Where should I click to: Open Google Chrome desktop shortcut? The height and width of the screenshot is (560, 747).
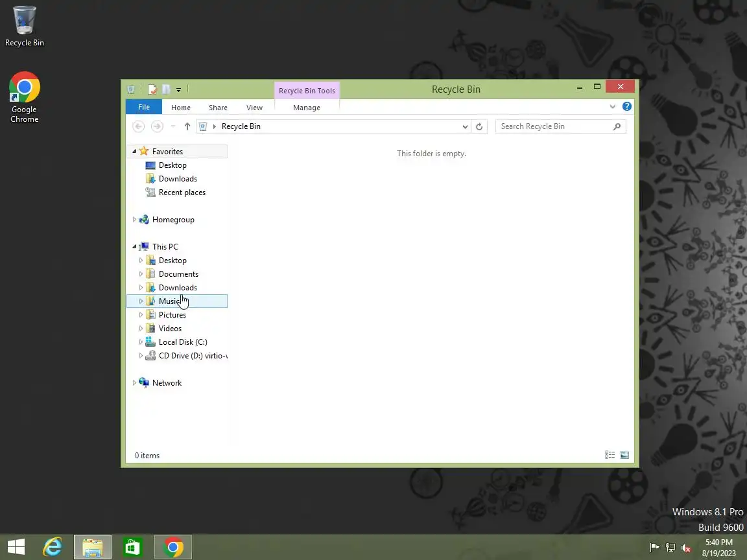(24, 97)
